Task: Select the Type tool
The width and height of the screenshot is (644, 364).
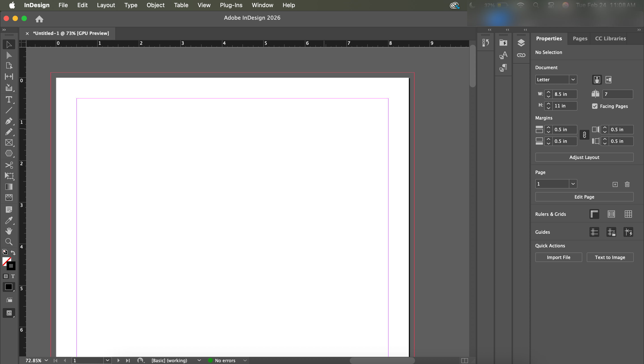Action: [9, 100]
